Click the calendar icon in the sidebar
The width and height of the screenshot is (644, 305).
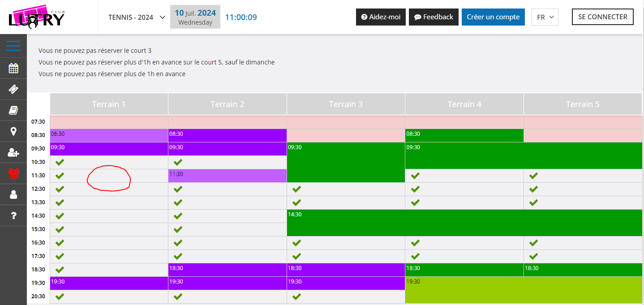(13, 68)
